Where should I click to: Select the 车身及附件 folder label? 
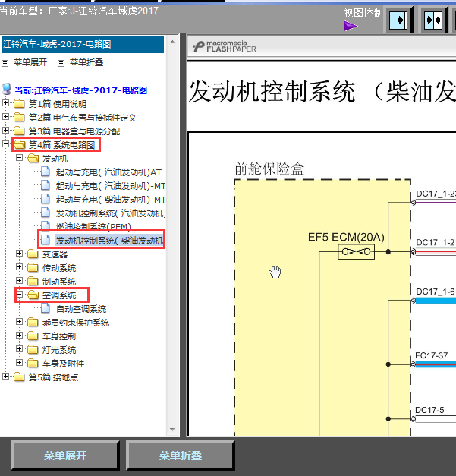(63, 364)
